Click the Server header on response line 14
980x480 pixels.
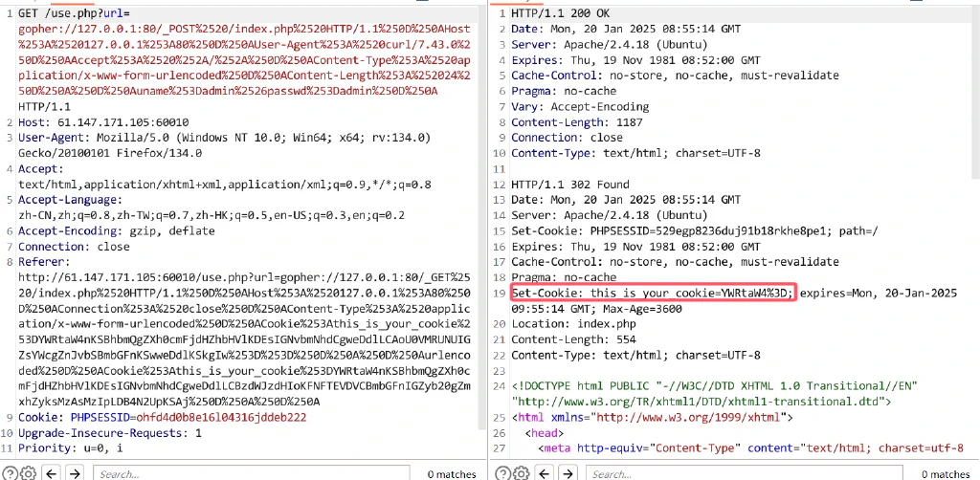pyautogui.click(x=610, y=215)
